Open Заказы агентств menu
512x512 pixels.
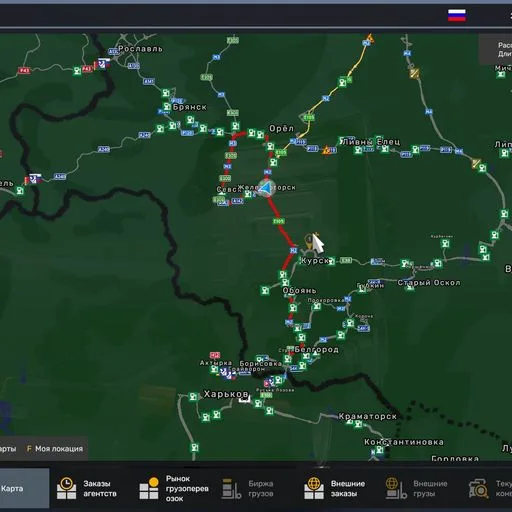click(x=87, y=488)
